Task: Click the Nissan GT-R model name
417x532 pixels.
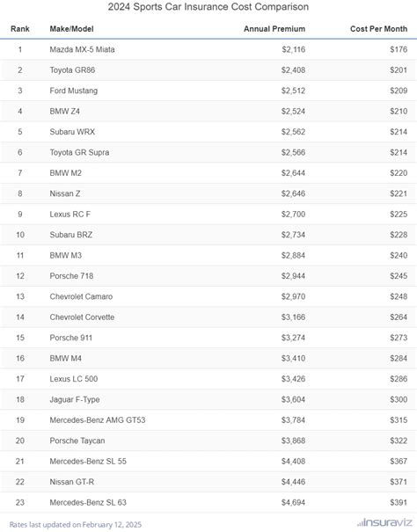Action: 71,482
